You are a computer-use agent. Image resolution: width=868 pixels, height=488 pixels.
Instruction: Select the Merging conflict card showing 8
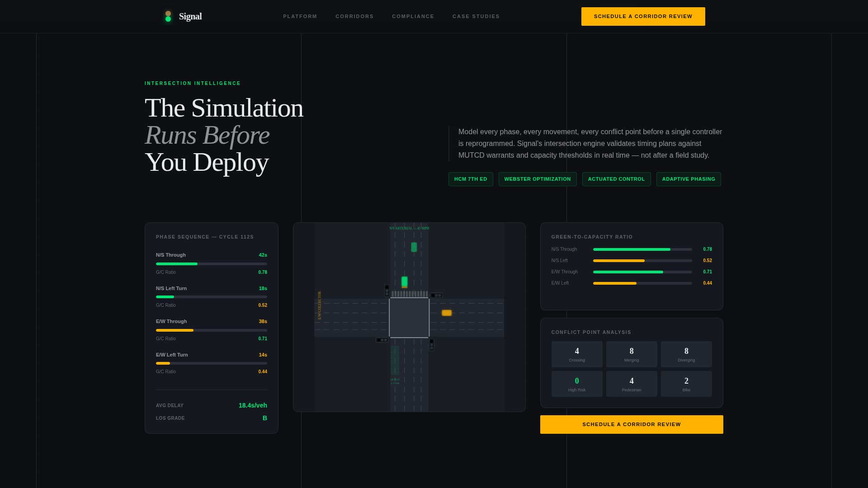click(x=632, y=354)
